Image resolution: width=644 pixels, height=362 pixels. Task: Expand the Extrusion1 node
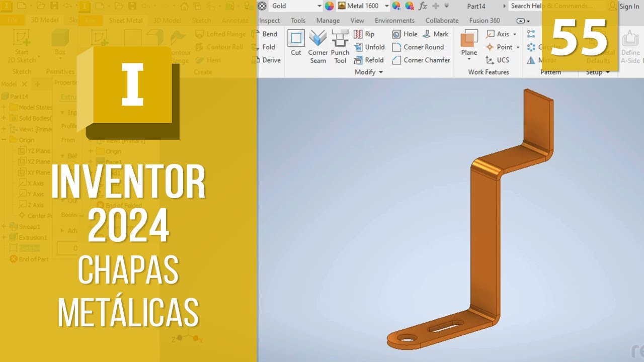point(4,237)
